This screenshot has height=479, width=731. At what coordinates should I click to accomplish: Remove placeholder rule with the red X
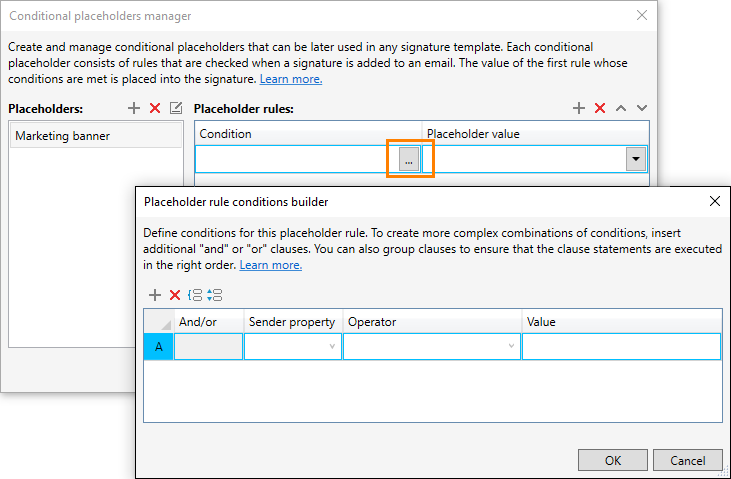(x=600, y=108)
